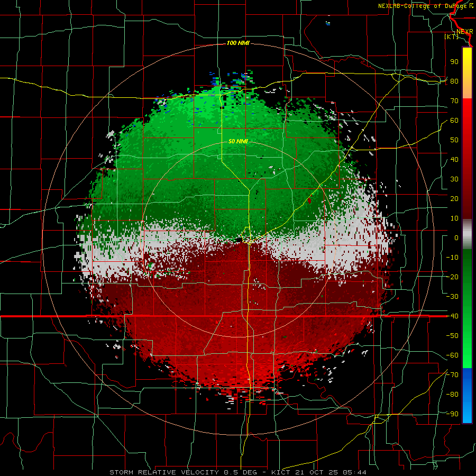Select the -50 value on the velocity scale

[452, 336]
